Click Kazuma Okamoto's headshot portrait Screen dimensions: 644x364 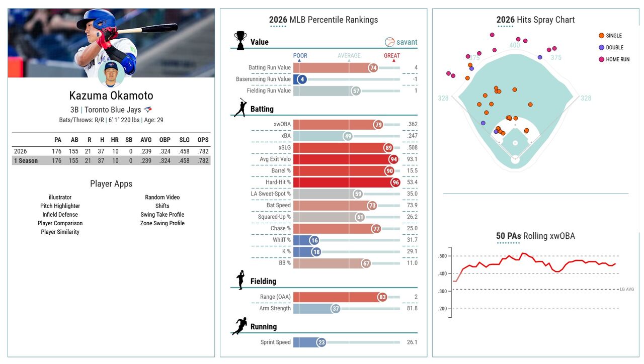(111, 74)
